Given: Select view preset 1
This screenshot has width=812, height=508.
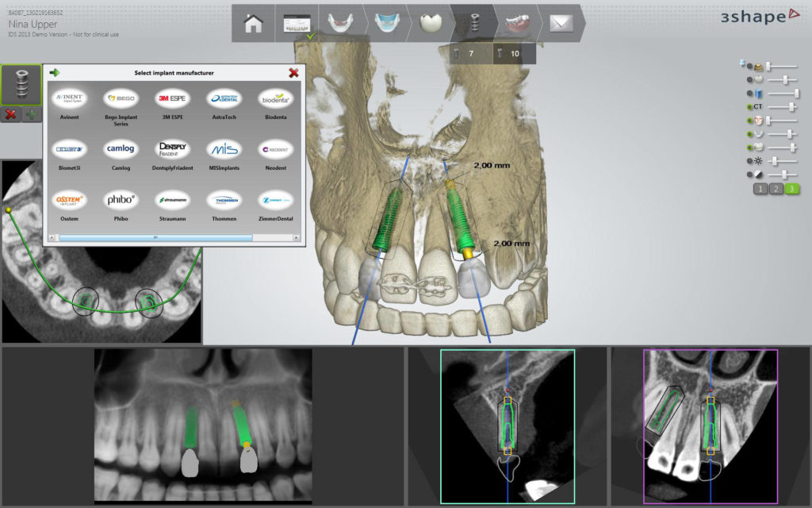Looking at the screenshot, I should (760, 189).
